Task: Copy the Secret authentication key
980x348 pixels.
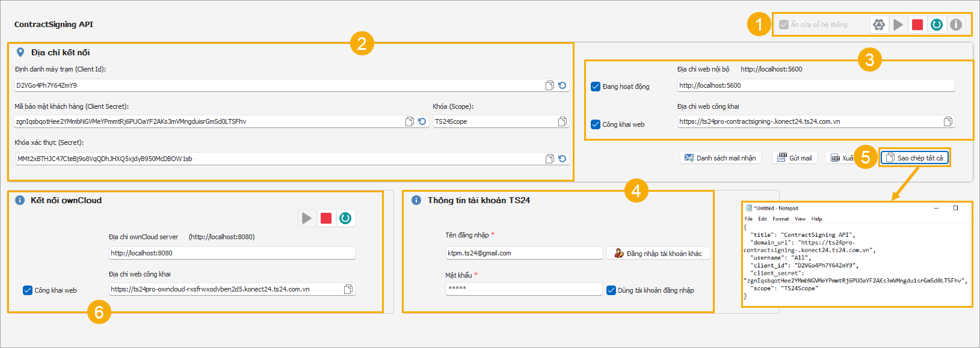Action: point(549,159)
